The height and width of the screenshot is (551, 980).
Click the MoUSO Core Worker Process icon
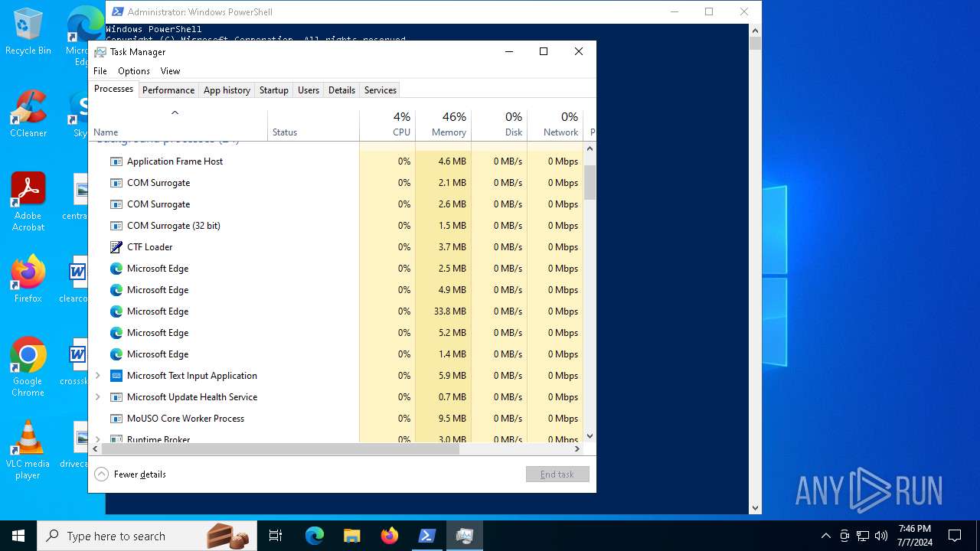pos(116,419)
